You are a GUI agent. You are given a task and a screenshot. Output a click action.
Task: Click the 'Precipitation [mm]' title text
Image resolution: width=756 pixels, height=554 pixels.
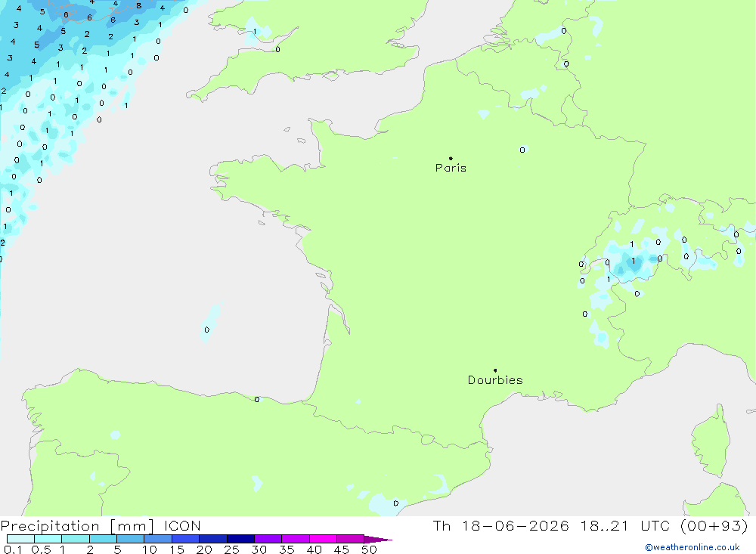click(x=78, y=526)
